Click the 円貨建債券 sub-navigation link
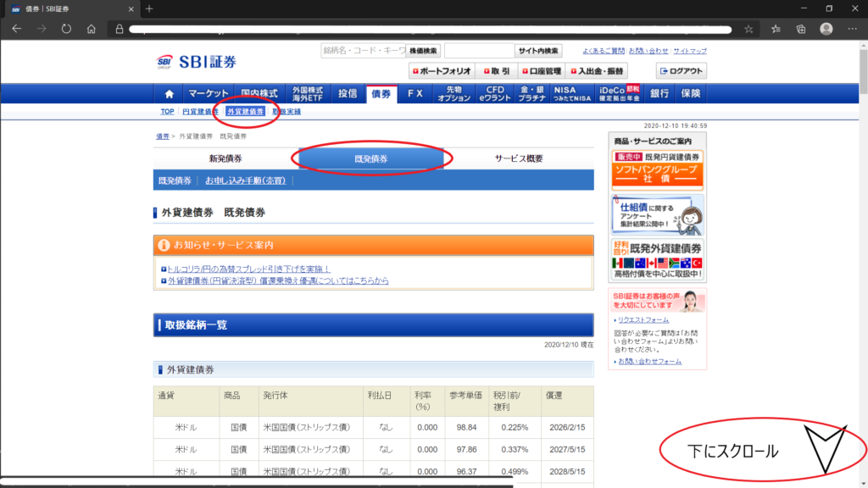Image resolution: width=868 pixels, height=488 pixels. [x=200, y=112]
